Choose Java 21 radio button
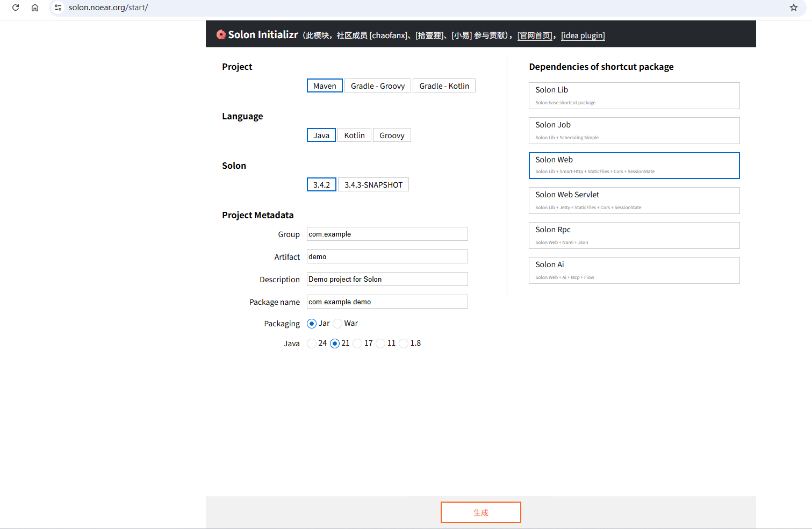 point(335,344)
